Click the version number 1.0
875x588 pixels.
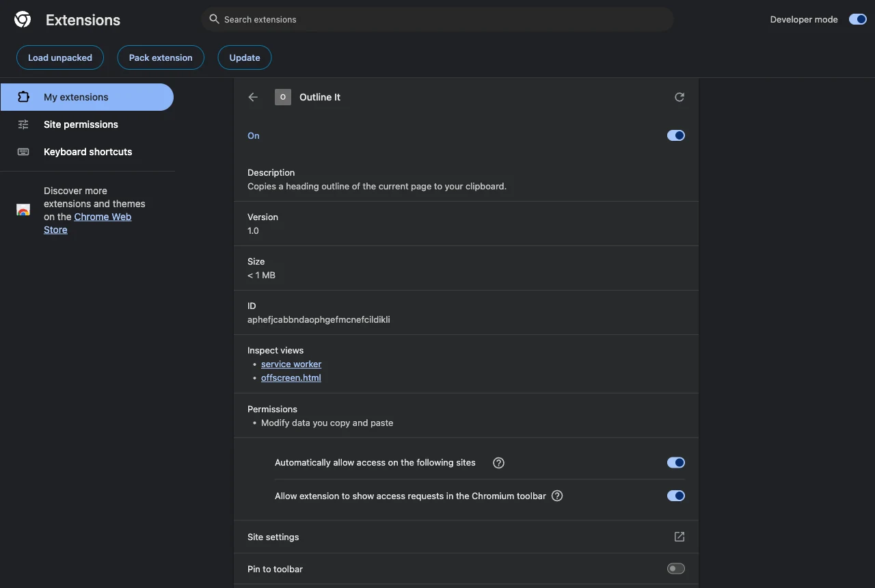coord(253,230)
